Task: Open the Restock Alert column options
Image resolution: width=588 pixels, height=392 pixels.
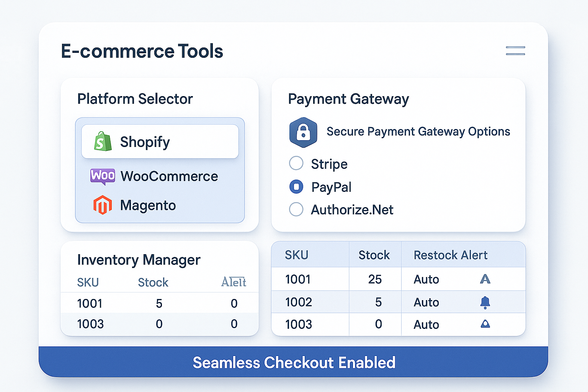Action: (x=451, y=255)
